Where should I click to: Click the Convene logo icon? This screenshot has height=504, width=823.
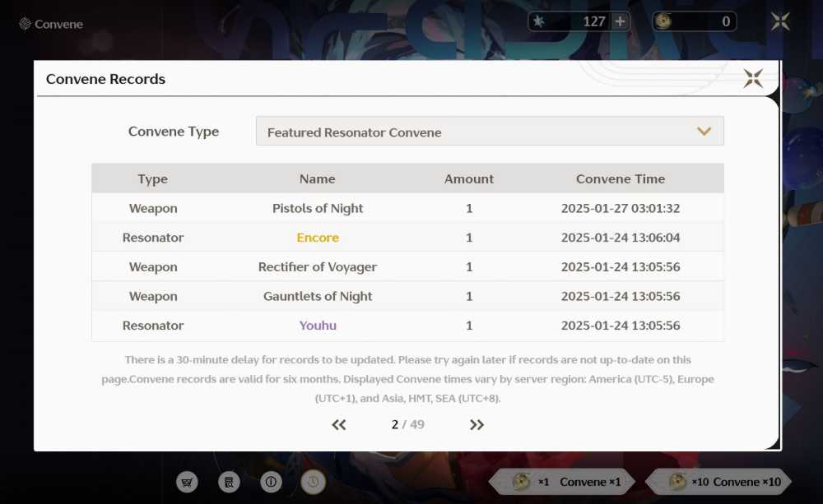pyautogui.click(x=25, y=24)
